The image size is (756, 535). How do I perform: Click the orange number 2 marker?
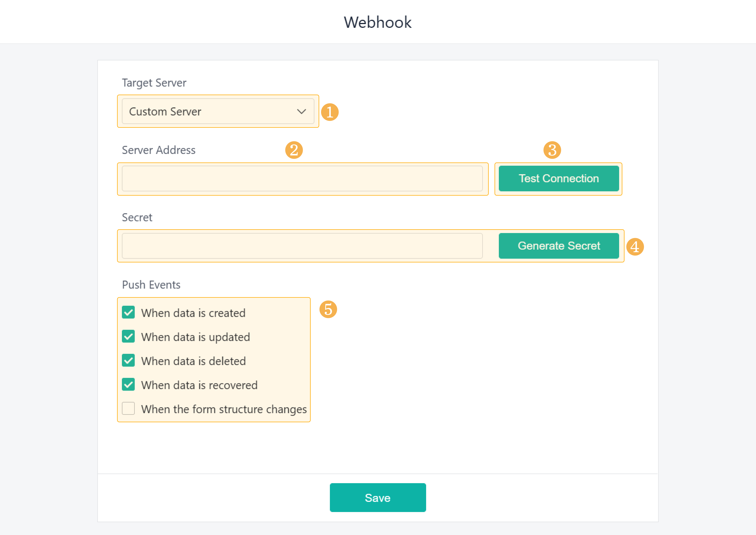(294, 150)
